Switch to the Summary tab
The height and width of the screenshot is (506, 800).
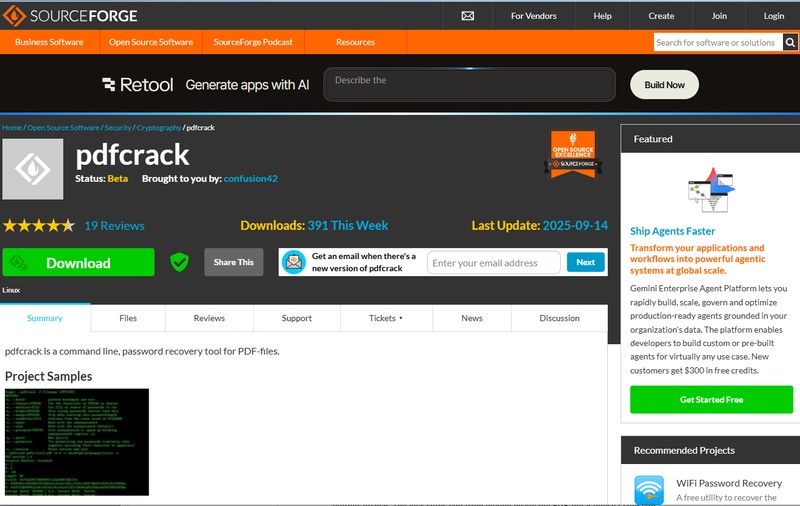coord(45,318)
